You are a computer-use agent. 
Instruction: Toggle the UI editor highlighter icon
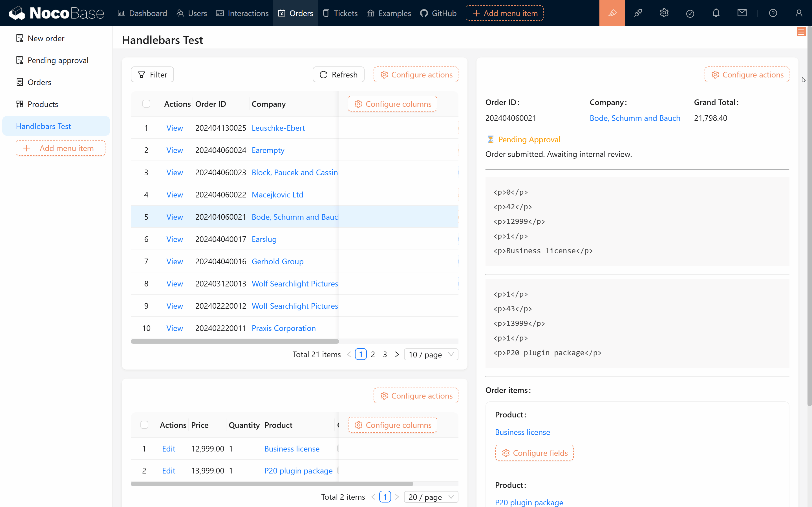click(612, 13)
